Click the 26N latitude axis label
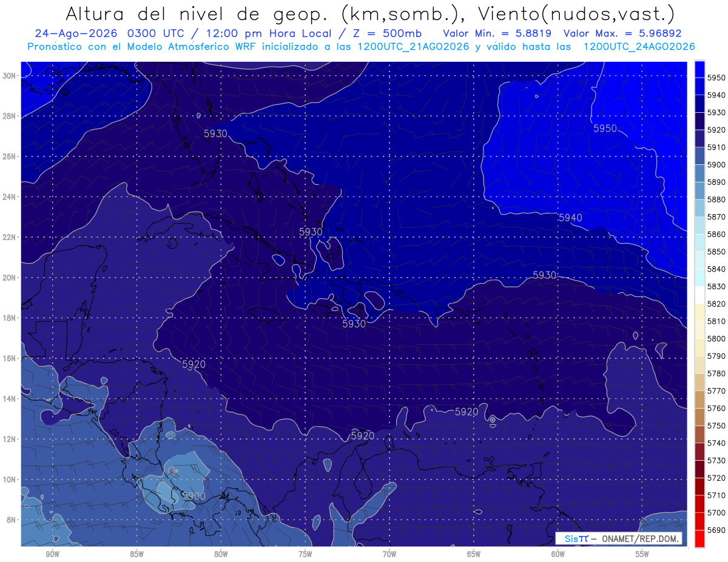This screenshot has width=728, height=562. pyautogui.click(x=10, y=156)
